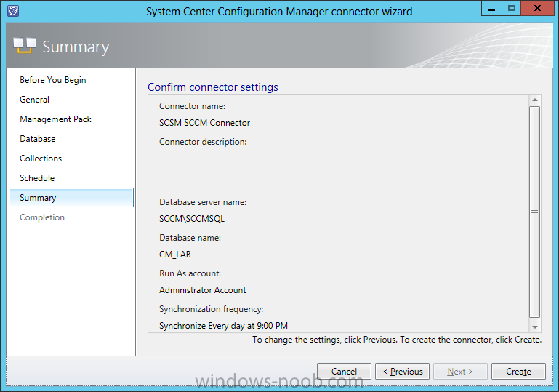Click the 'SCCM\SCCMSQL' server name value
The height and width of the screenshot is (392, 559).
point(192,219)
